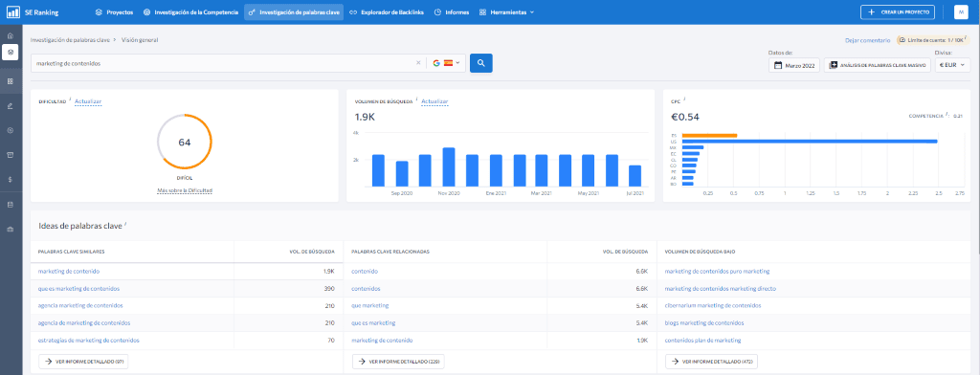This screenshot has height=375, width=980.
Task: Open Explorador de Backlinks
Action: point(387,11)
